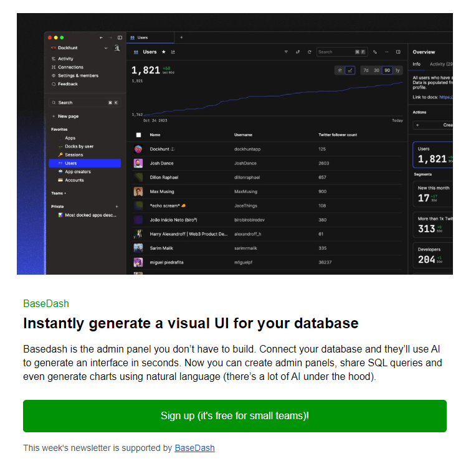The width and height of the screenshot is (476, 469).
Task: Expand the Teams section
Action: click(59, 193)
